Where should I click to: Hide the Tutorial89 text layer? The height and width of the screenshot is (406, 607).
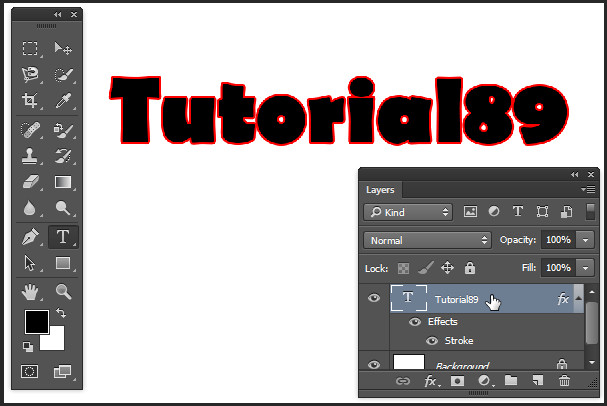click(x=374, y=298)
